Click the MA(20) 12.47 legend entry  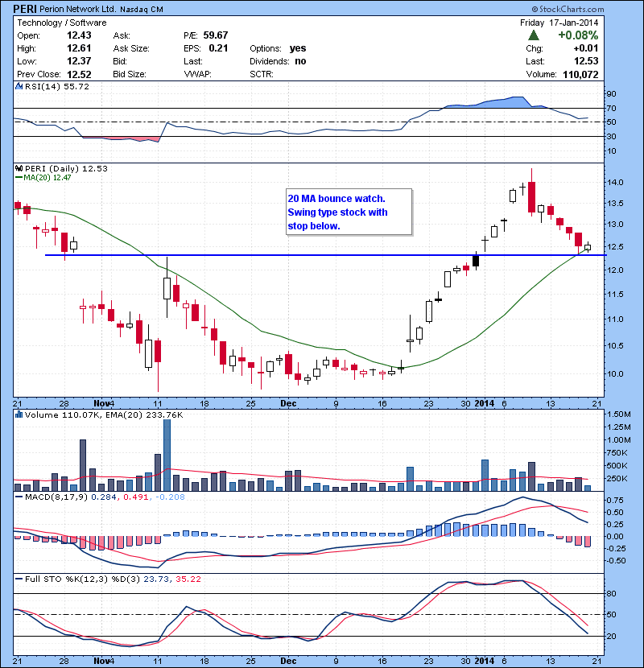point(43,178)
